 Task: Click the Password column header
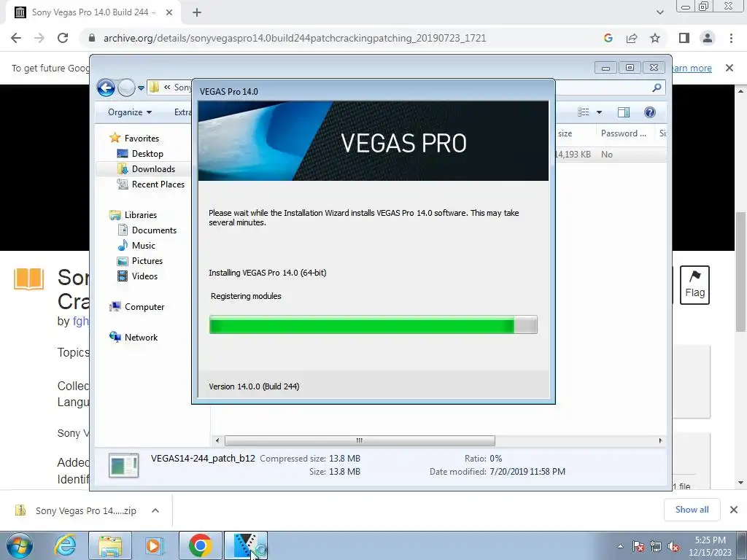(x=625, y=133)
